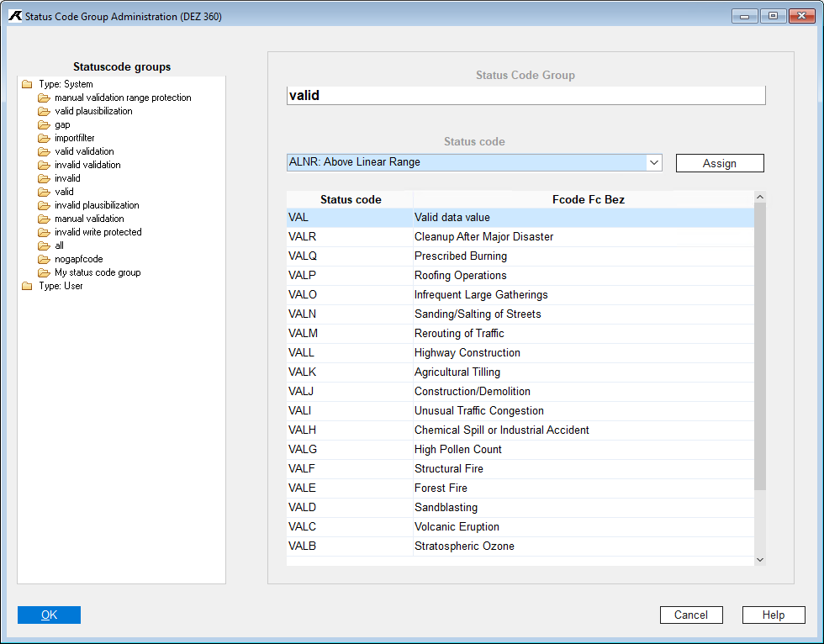824x644 pixels.
Task: Select 'invalid write protected' in the tree
Action: click(98, 232)
